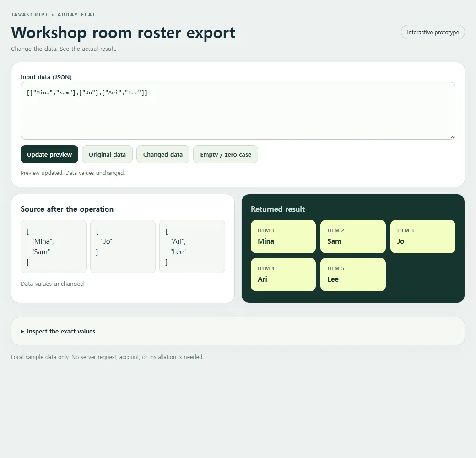Click the source box containing "Mina", "Sam"
The image size is (476, 458).
click(54, 246)
